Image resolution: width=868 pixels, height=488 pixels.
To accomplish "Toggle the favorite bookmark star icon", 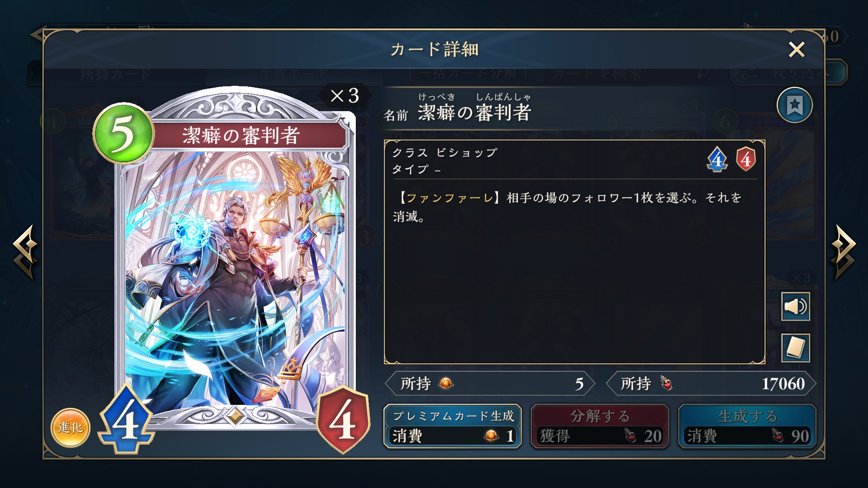I will [x=794, y=105].
